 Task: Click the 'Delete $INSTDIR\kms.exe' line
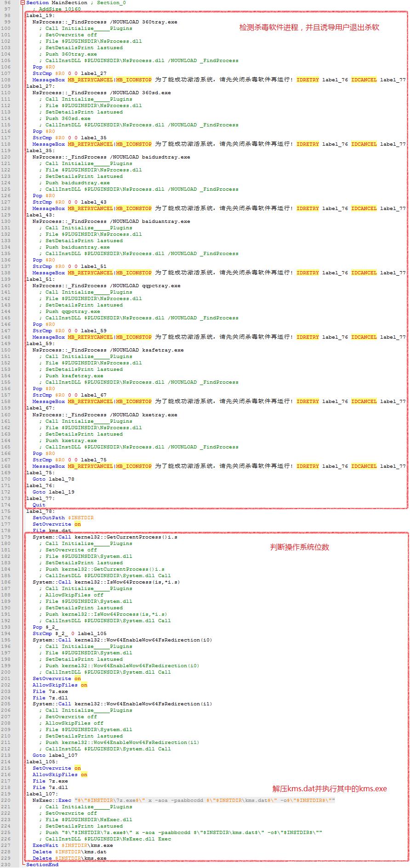(69, 858)
